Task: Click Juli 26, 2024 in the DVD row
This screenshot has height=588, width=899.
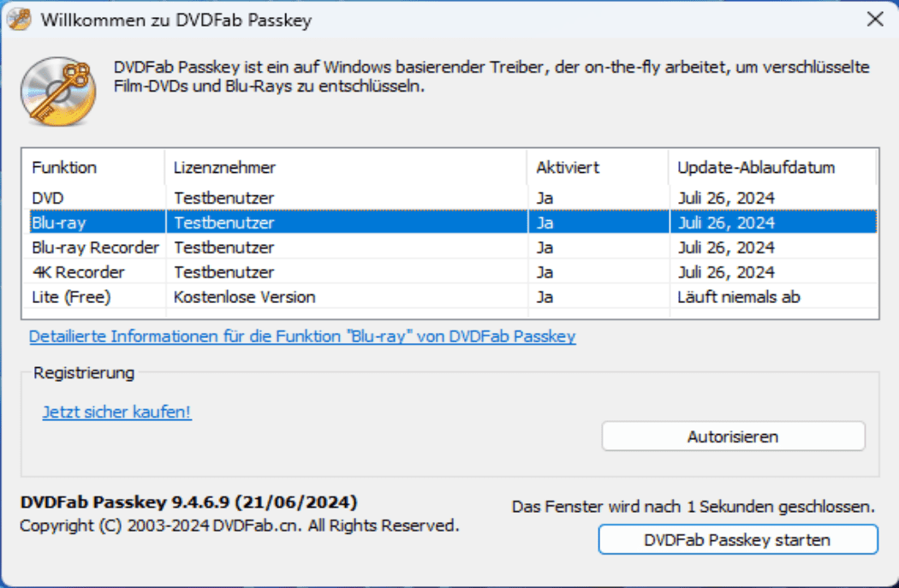Action: click(x=726, y=198)
